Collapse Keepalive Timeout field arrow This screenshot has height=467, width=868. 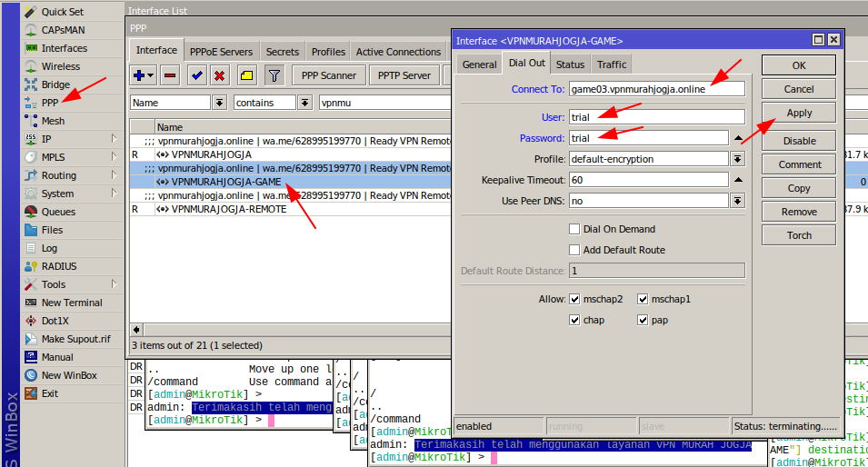click(738, 180)
